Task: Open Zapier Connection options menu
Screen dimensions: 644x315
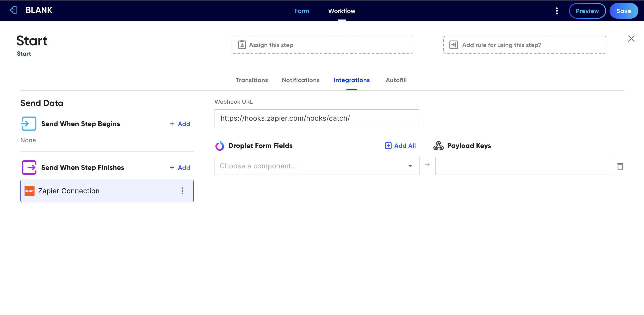Action: (x=182, y=191)
